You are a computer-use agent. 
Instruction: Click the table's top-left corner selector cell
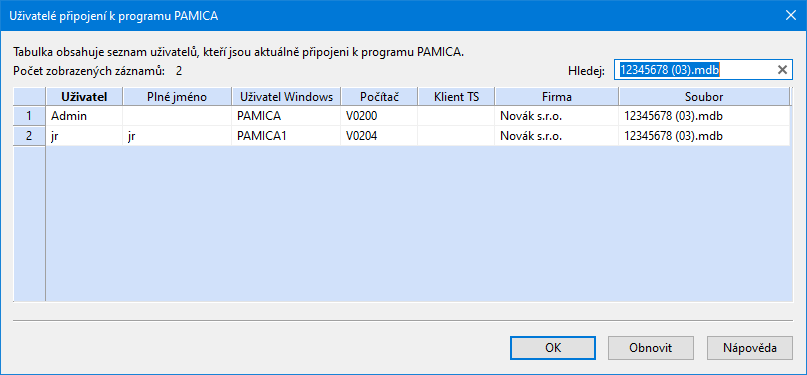tap(29, 96)
